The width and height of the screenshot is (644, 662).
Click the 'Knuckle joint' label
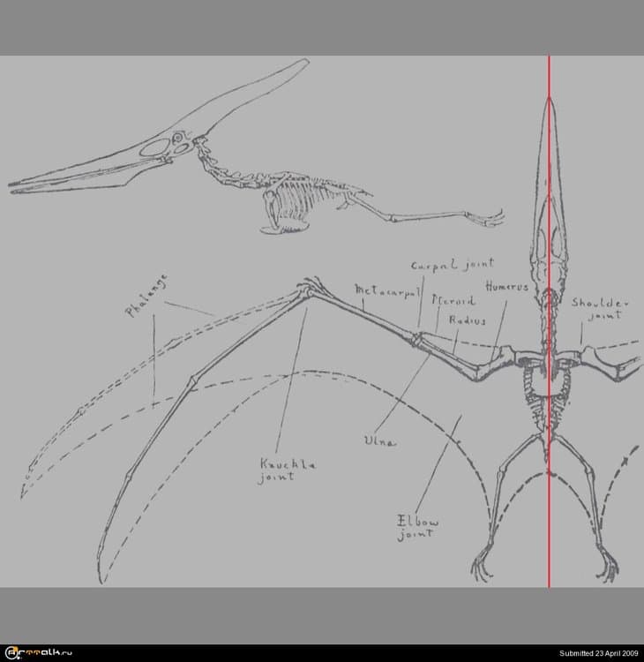tap(287, 470)
